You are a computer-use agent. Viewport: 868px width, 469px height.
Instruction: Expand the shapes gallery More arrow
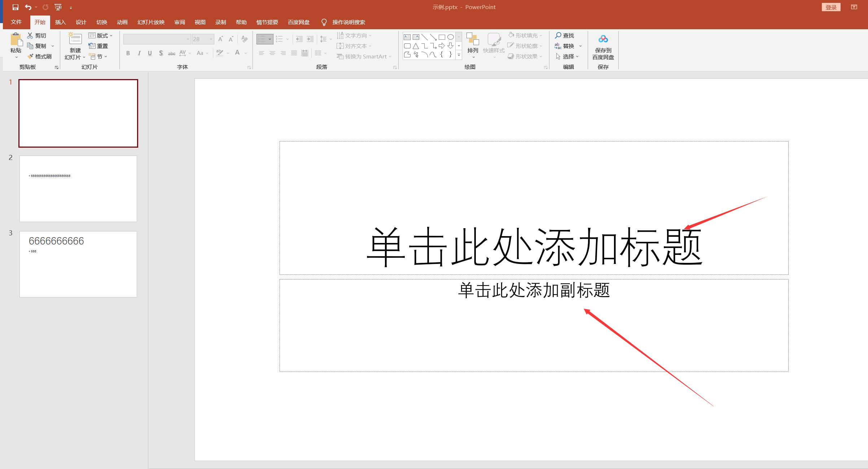click(459, 55)
